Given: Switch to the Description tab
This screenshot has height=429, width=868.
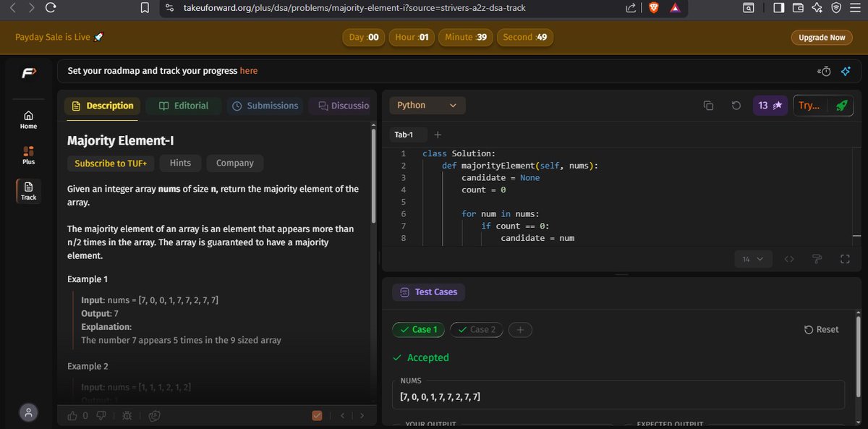Looking at the screenshot, I should tap(102, 106).
